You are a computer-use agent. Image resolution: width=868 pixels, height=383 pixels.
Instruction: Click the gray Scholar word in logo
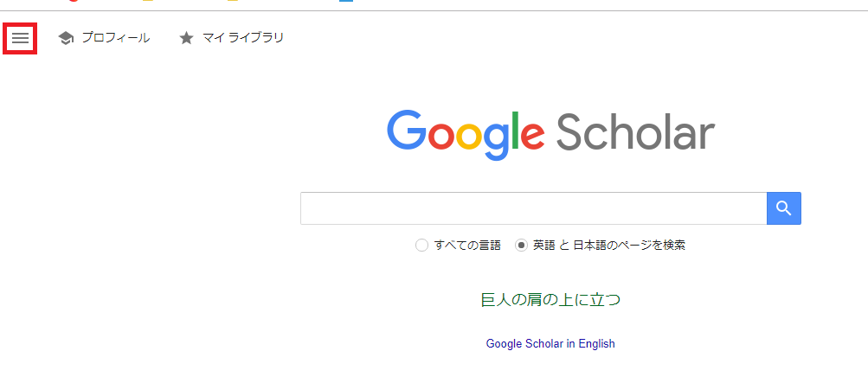point(635,133)
